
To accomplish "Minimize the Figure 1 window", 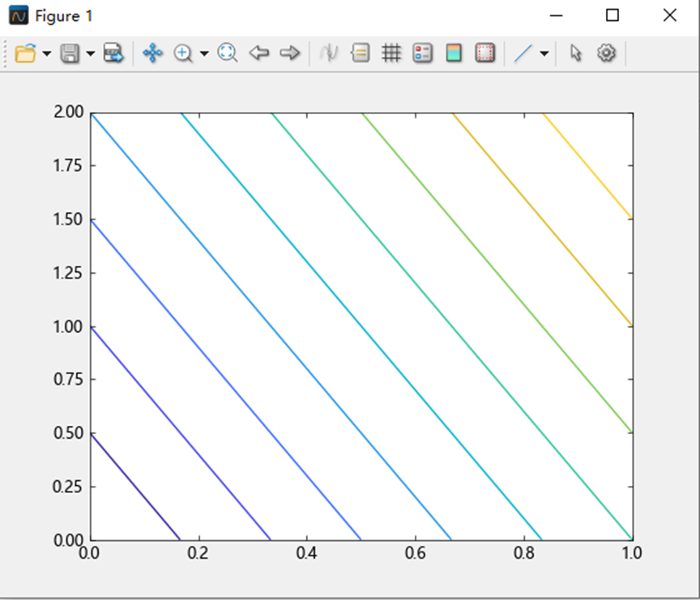I will (x=556, y=15).
